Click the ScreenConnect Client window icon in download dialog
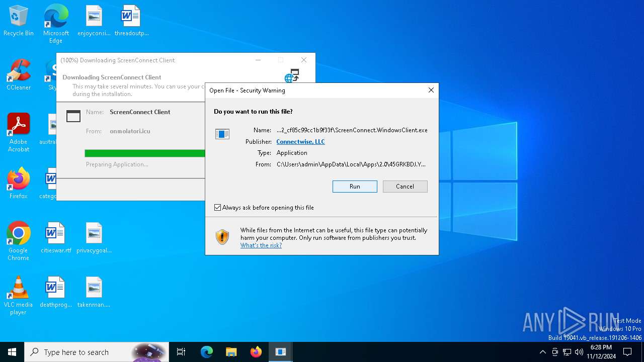The height and width of the screenshot is (362, 644). click(73, 116)
